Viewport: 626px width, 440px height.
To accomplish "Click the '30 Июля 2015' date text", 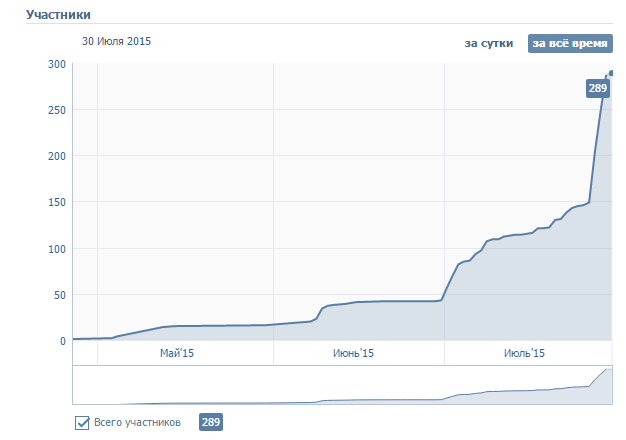I will pyautogui.click(x=117, y=41).
